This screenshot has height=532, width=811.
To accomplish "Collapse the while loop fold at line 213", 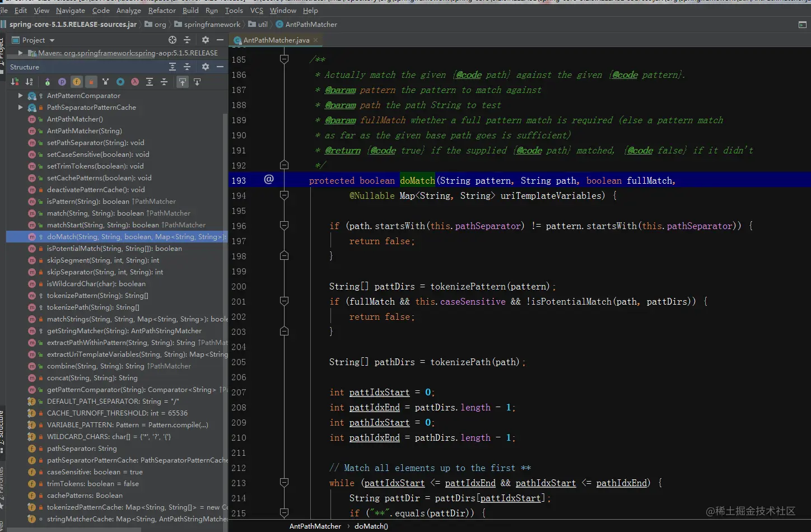I will point(284,482).
